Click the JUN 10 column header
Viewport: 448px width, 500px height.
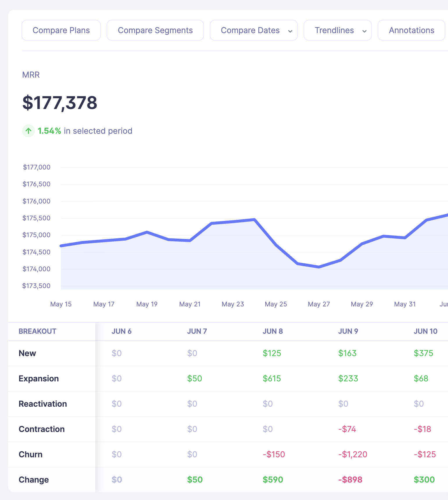[x=425, y=331]
